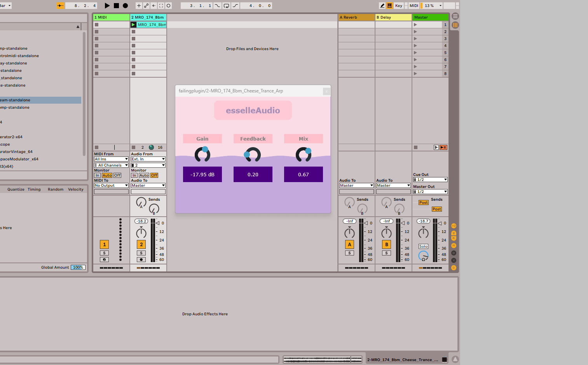Expand the Cue Out 1/2 dropdown
The height and width of the screenshot is (365, 588).
430,180
